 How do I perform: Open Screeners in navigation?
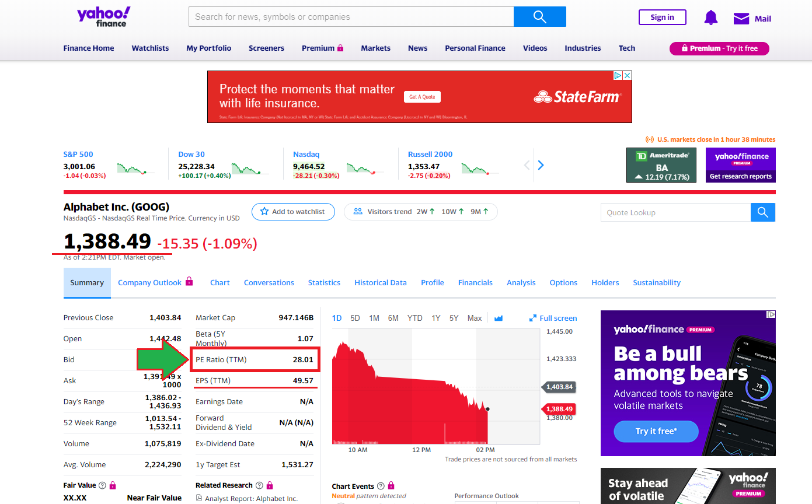click(x=266, y=48)
